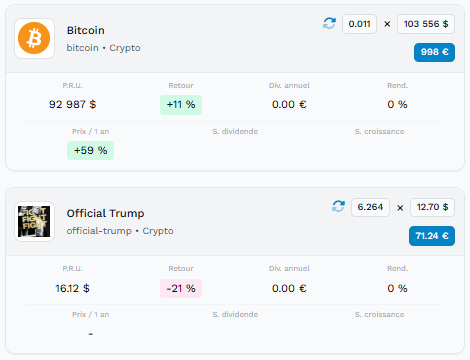Image resolution: width=470 pixels, height=360 pixels.
Task: Select the +11 % return badge
Action: 181,105
